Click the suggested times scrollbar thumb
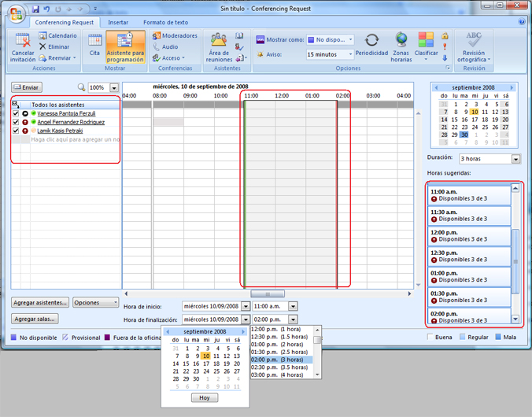Viewport: 532px width, 417px height. (x=515, y=261)
